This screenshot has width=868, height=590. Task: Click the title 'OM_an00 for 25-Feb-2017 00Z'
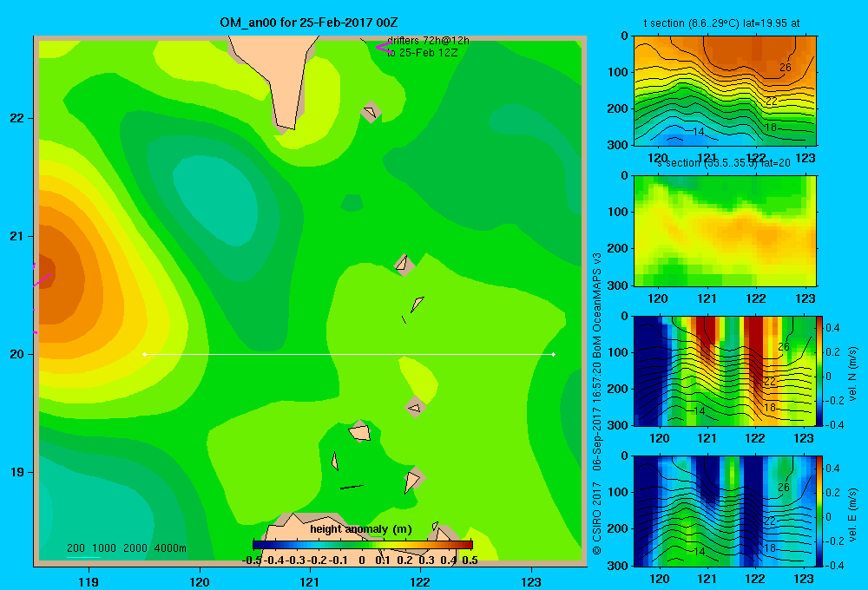click(x=308, y=23)
